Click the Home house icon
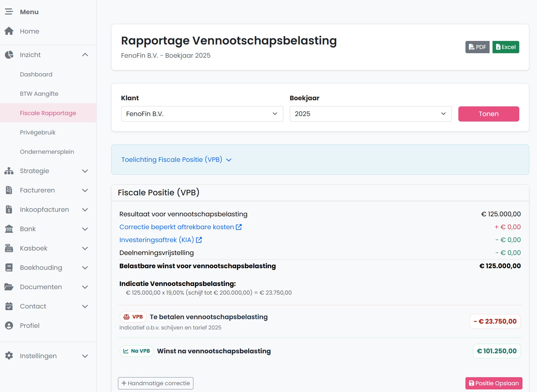Viewport: 537px width, 392px height. click(x=9, y=31)
